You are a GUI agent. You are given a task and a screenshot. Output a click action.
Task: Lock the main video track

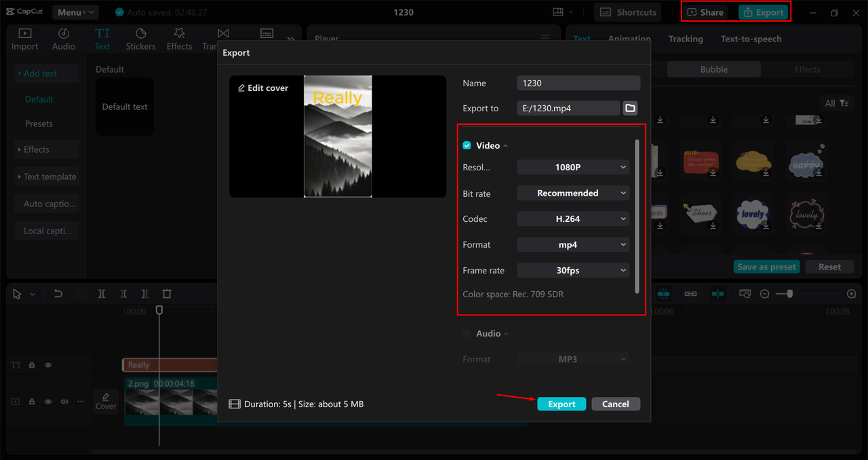click(32, 402)
